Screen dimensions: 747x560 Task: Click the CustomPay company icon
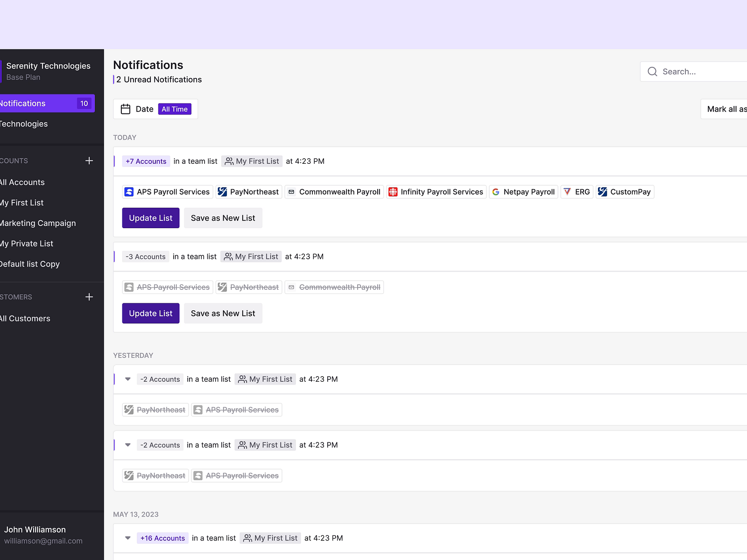(x=603, y=191)
